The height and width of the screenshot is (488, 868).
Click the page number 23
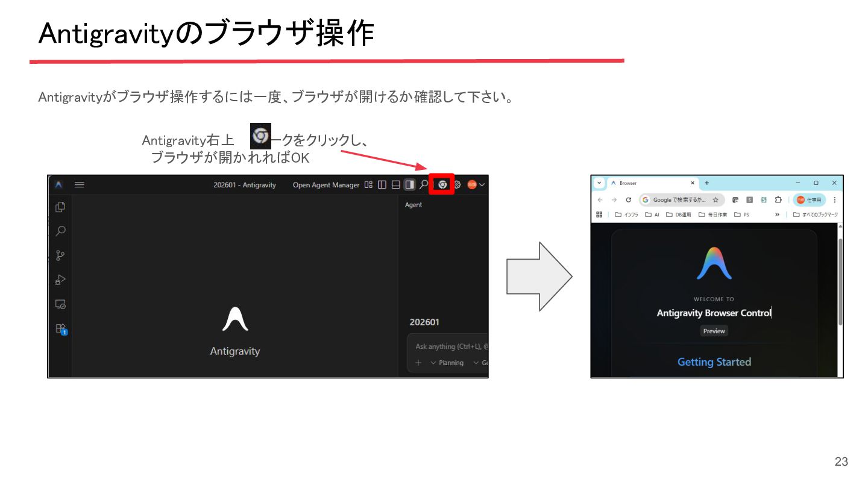(x=841, y=461)
